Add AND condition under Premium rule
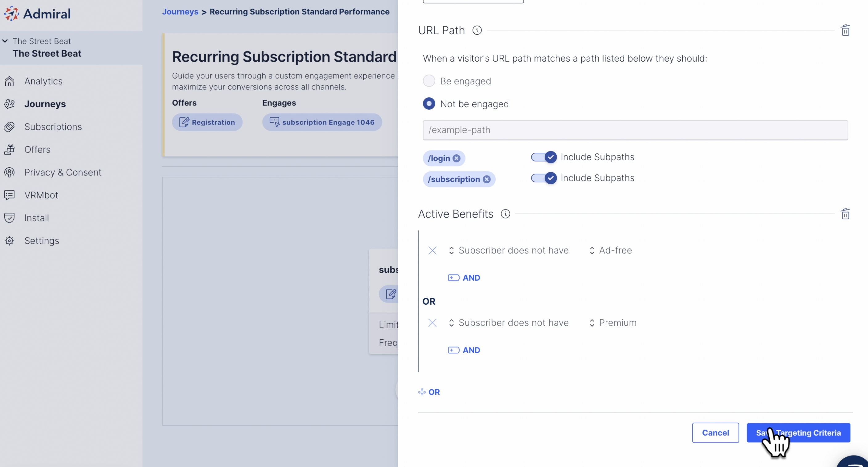This screenshot has width=868, height=467. 464,350
